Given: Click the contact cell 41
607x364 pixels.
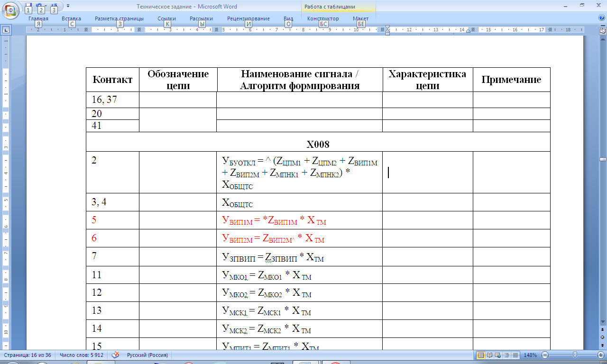Looking at the screenshot, I should 112,126.
